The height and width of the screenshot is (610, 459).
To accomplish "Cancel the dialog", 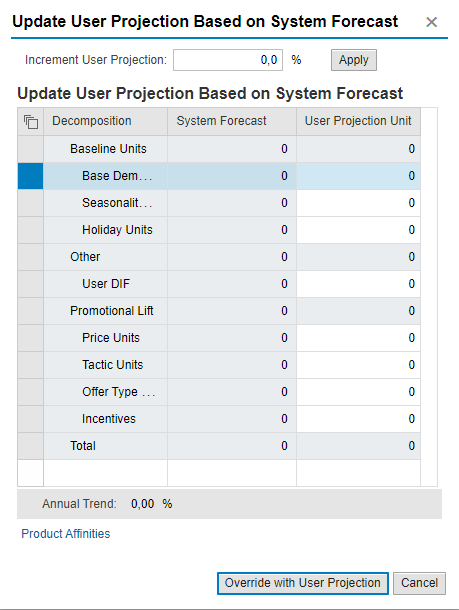I will (419, 583).
